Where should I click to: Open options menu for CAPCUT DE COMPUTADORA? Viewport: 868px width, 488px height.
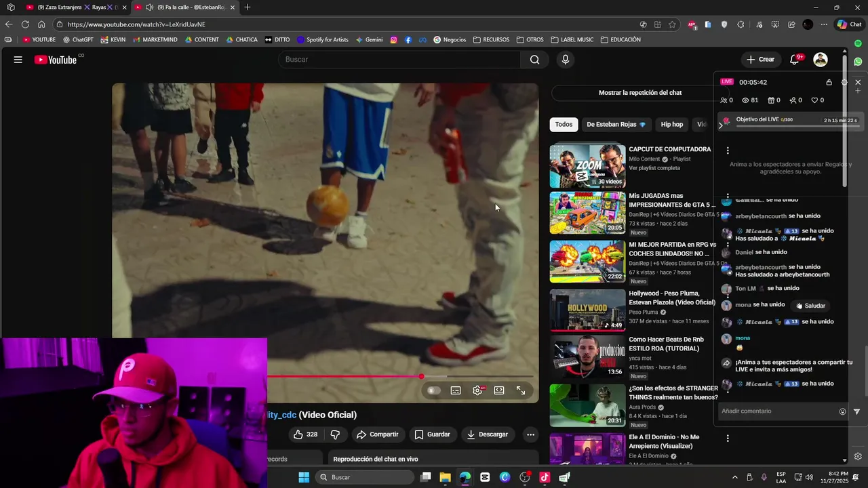point(728,150)
